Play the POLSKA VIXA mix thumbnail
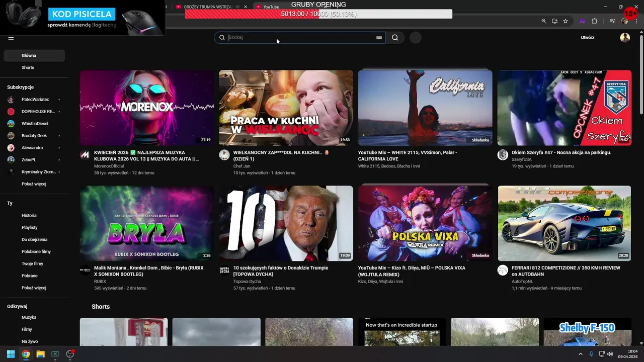644x362 pixels. pyautogui.click(x=425, y=223)
